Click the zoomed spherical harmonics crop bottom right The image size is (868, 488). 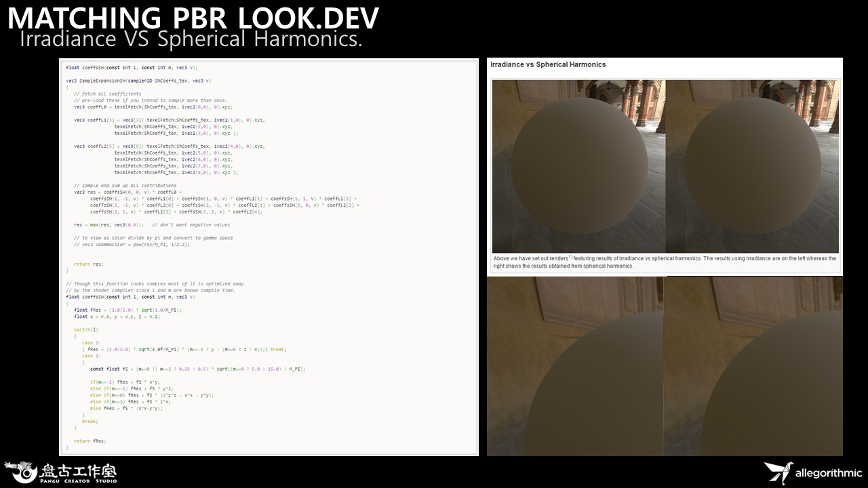pyautogui.click(x=753, y=366)
